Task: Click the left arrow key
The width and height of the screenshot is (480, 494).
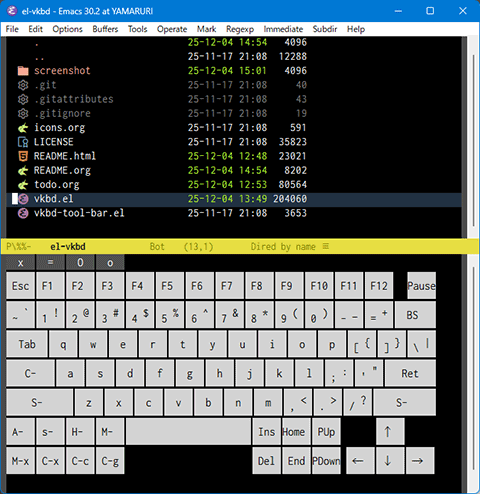Action: [x=361, y=461]
